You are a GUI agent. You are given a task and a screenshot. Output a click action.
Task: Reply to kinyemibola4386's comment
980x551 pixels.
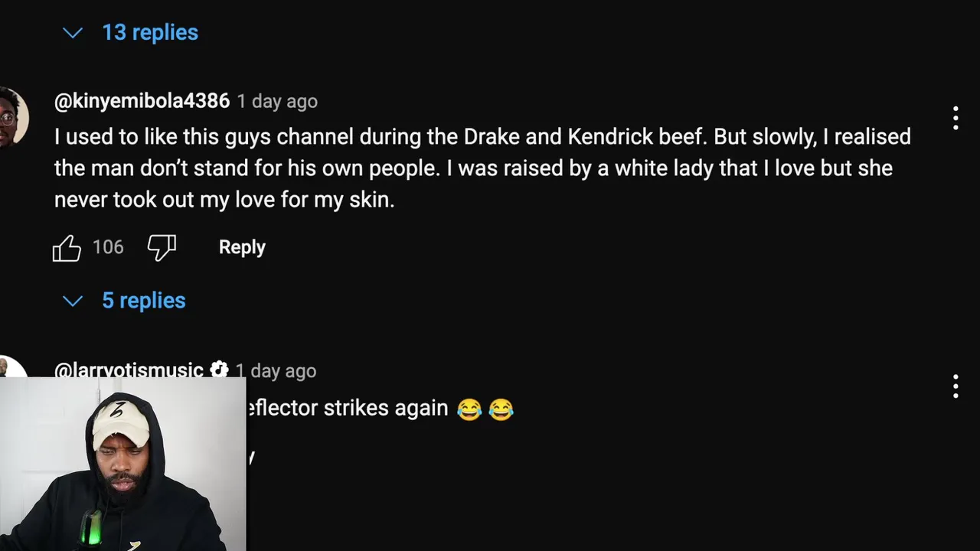coord(242,247)
